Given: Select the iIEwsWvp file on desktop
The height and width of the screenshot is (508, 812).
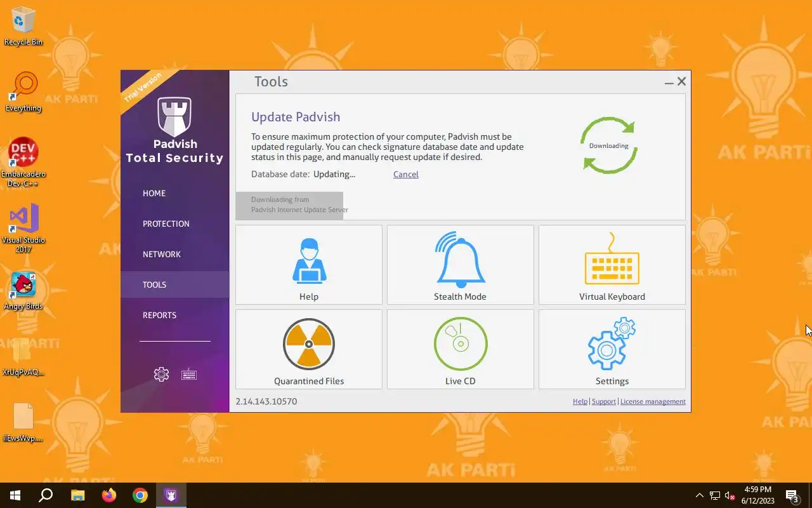Looking at the screenshot, I should (23, 422).
